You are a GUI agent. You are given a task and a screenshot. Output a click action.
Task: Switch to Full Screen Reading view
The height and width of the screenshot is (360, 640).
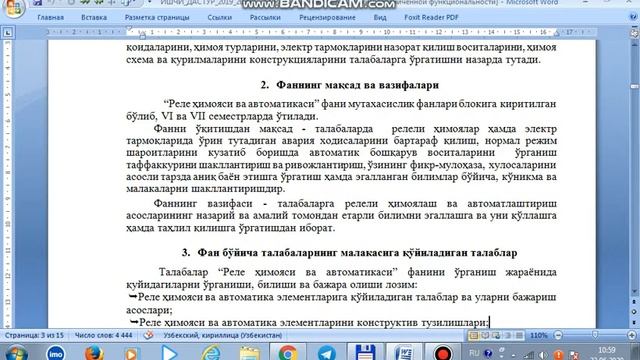click(x=485, y=336)
